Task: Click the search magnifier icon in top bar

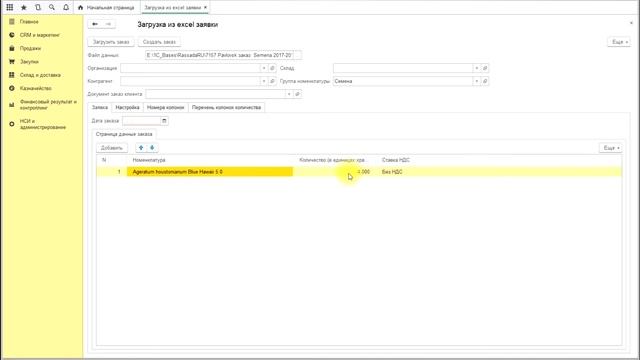Action: click(52, 7)
